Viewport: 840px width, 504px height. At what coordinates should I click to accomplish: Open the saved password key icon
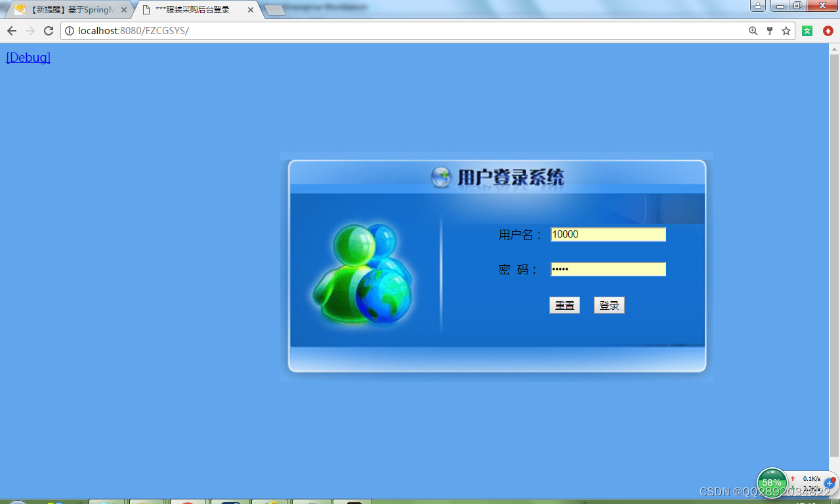point(770,31)
